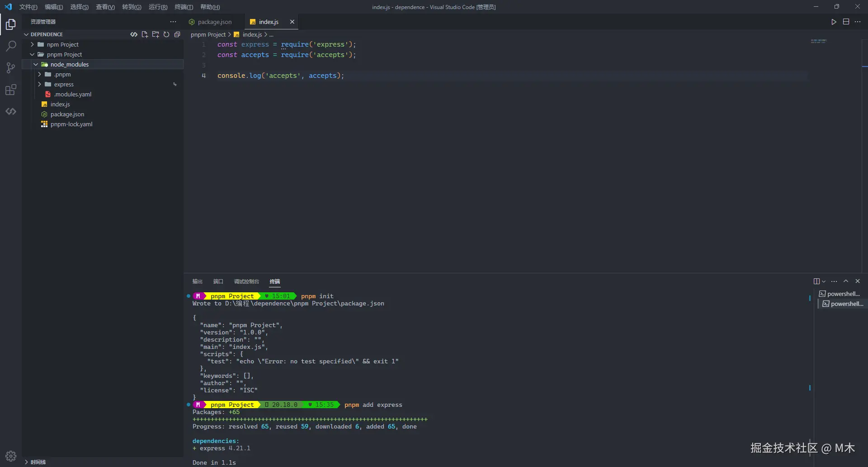Open the 选择(S) menu
Viewport: 868px width, 467px height.
tap(80, 7)
